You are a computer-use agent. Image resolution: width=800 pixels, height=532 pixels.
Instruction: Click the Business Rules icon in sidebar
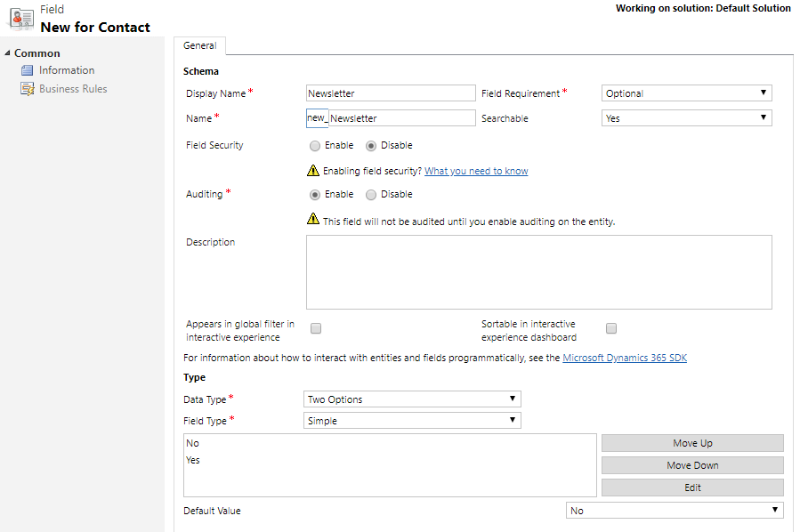tap(27, 89)
